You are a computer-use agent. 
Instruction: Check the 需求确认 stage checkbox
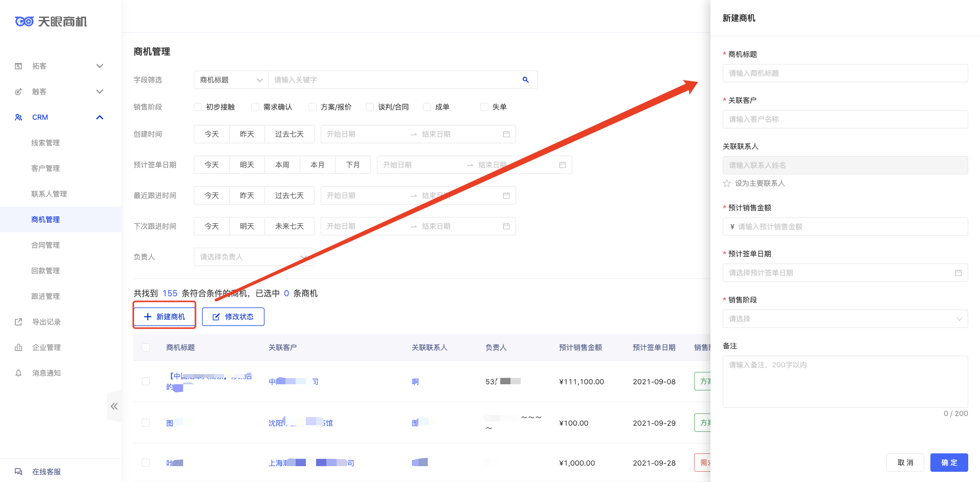pos(255,107)
